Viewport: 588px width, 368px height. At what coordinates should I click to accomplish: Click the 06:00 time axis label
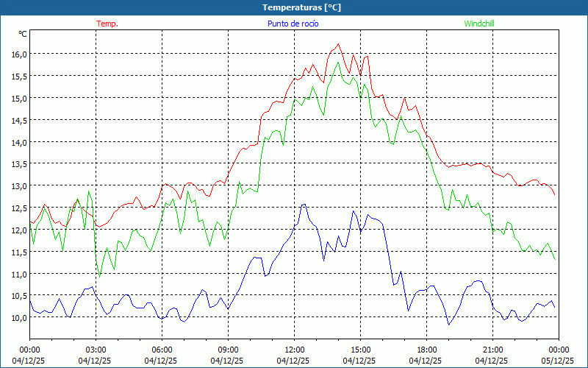[162, 350]
